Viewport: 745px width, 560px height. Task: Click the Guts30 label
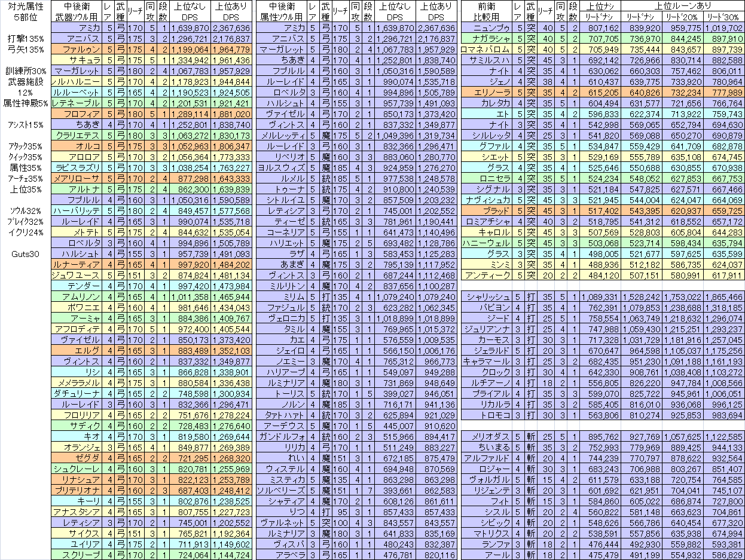(25, 254)
